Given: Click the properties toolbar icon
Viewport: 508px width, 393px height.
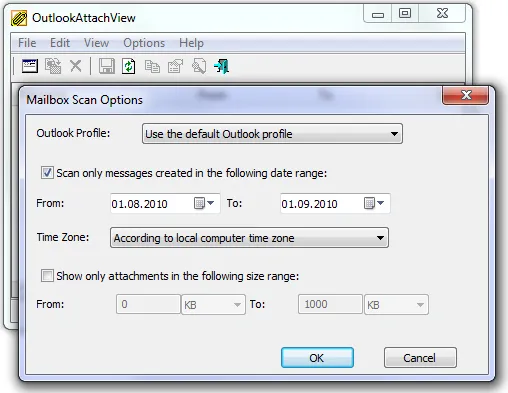Looking at the screenshot, I should click(x=175, y=66).
